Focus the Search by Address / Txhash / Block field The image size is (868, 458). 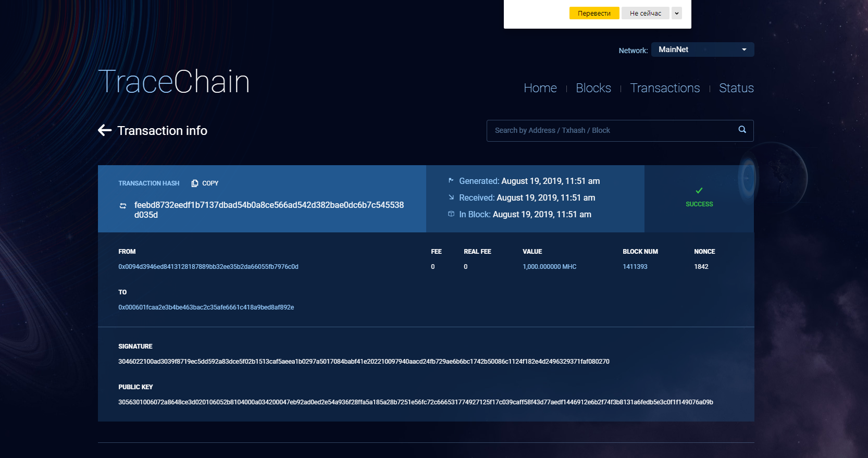620,131
